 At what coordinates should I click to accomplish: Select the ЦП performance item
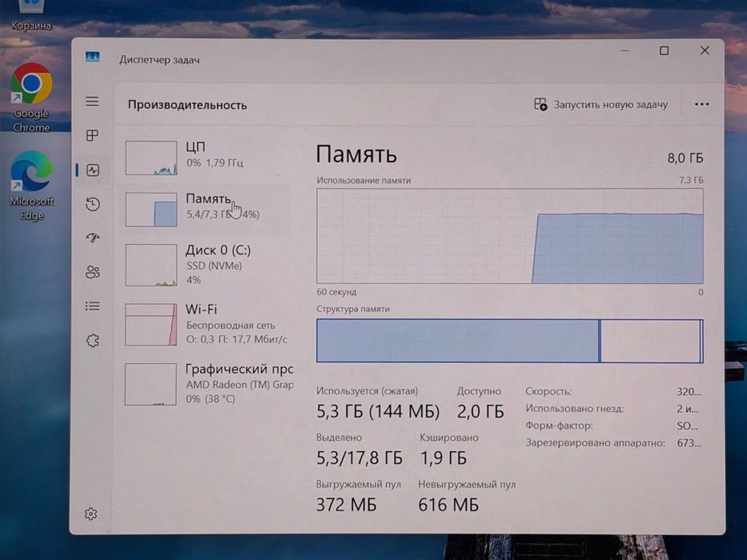(x=207, y=158)
